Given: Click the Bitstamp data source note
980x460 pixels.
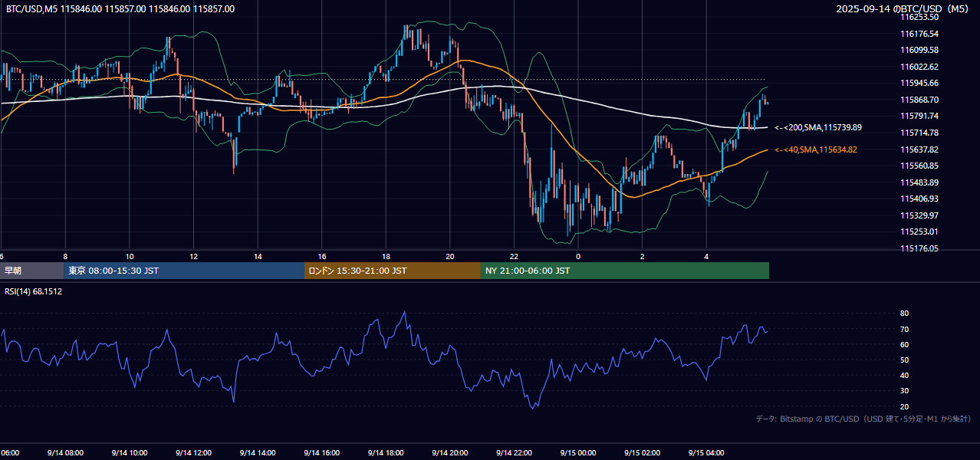Looking at the screenshot, I should click(x=863, y=419).
